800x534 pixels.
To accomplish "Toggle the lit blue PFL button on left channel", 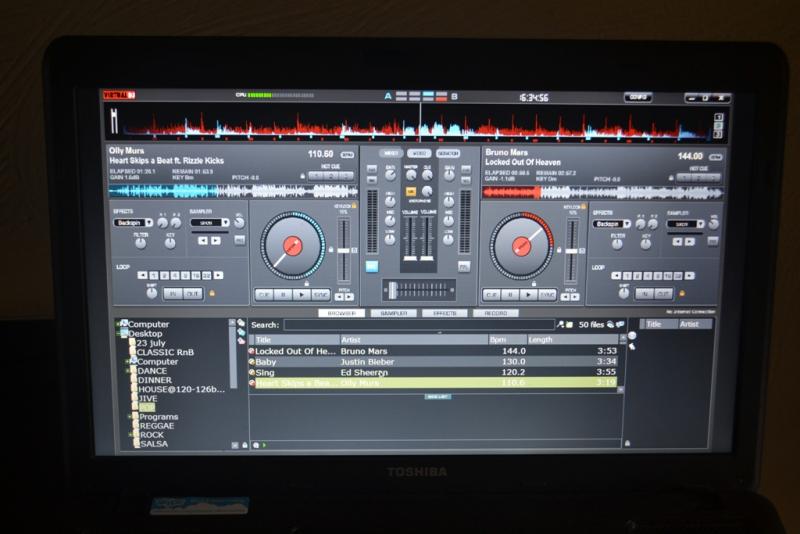I will click(372, 266).
